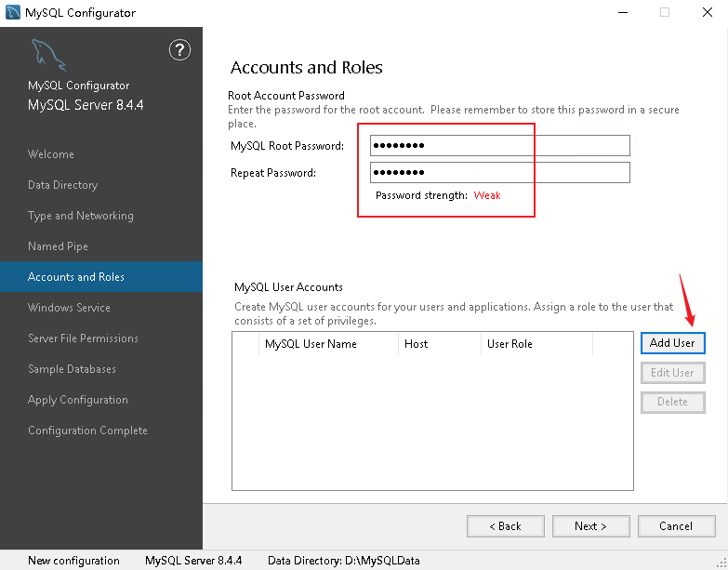The height and width of the screenshot is (570, 728).
Task: Click the MySQL Configurator title bar icon
Action: [12, 13]
